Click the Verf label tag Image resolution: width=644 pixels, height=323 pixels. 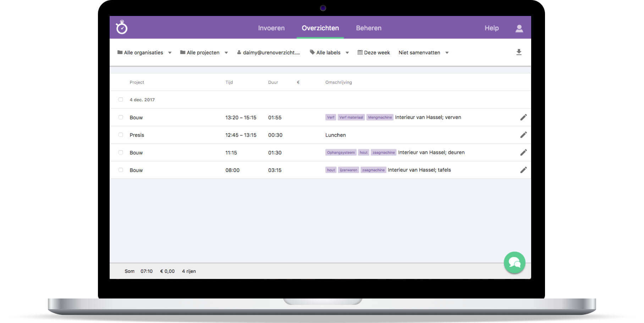point(331,117)
